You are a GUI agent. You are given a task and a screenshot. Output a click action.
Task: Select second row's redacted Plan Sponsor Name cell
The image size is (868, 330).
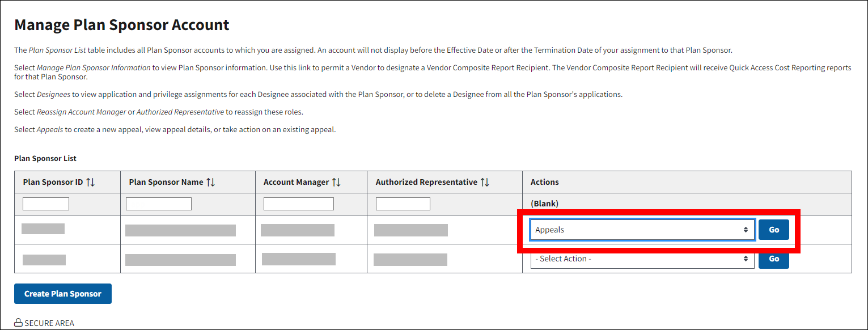180,260
